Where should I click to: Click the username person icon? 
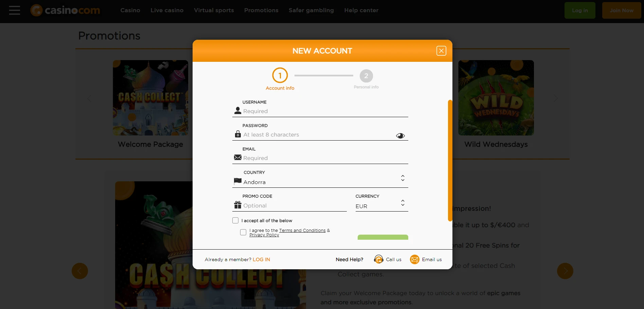pos(238,111)
